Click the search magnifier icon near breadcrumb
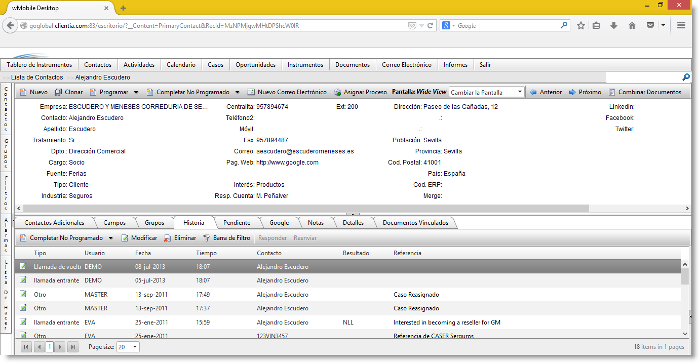 click(x=686, y=77)
